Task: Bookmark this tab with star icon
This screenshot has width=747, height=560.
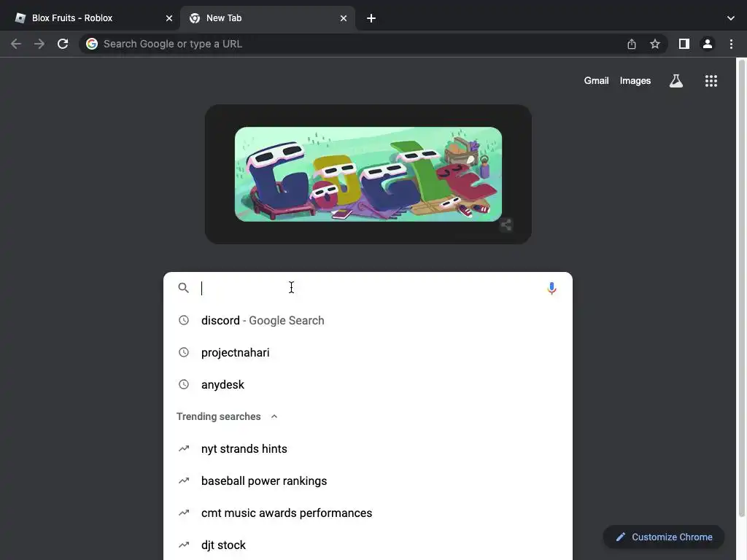Action: click(x=655, y=44)
